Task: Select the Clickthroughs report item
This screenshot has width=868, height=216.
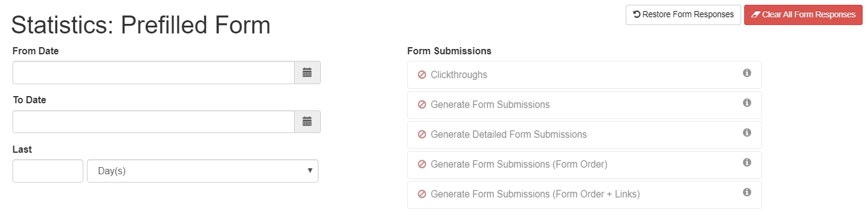Action: point(585,75)
